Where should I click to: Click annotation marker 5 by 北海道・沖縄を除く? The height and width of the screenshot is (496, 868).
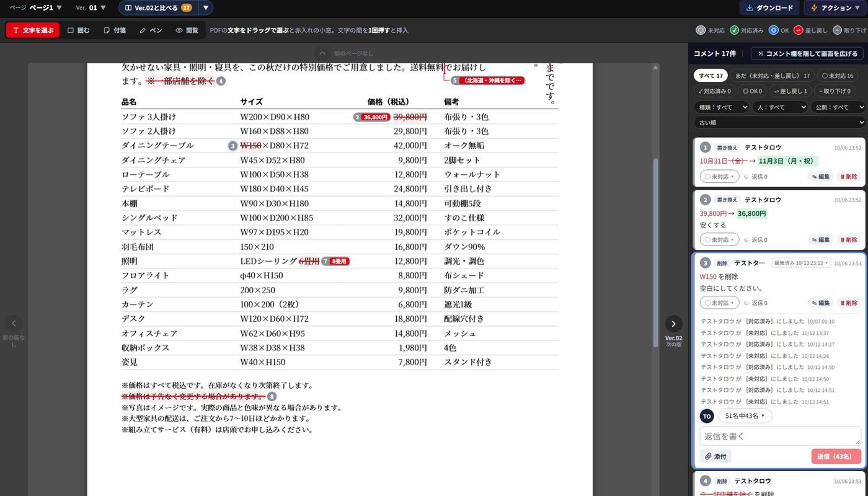[454, 81]
